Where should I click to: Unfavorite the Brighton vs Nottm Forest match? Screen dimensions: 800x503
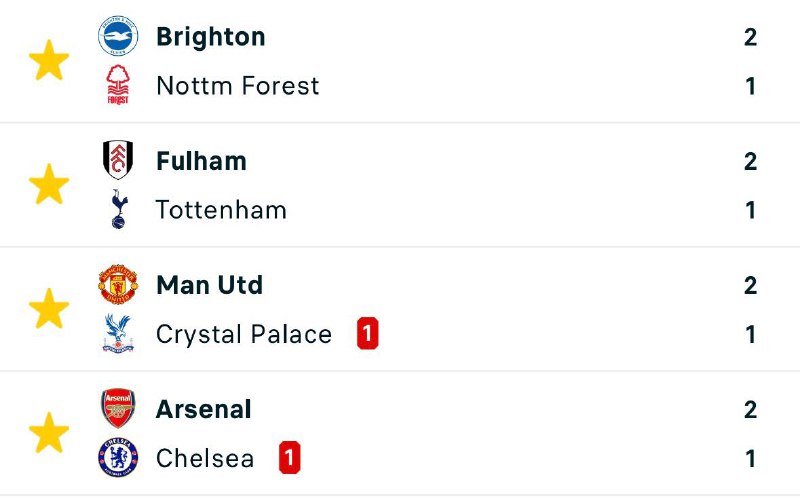pyautogui.click(x=49, y=62)
